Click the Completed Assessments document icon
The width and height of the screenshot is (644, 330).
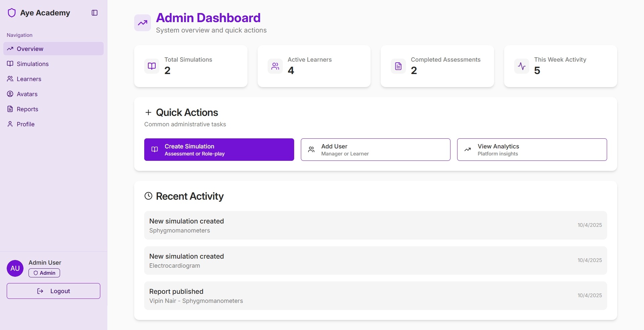tap(398, 66)
